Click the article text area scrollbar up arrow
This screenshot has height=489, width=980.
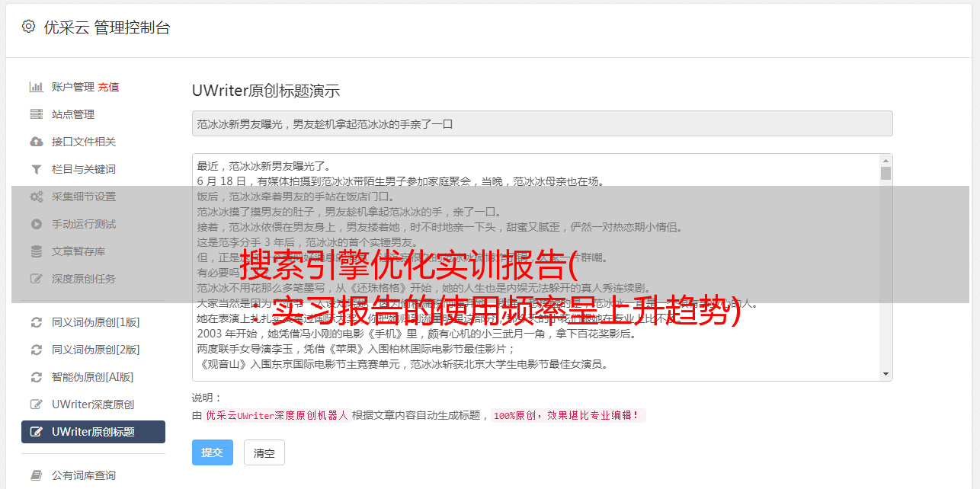coord(886,161)
